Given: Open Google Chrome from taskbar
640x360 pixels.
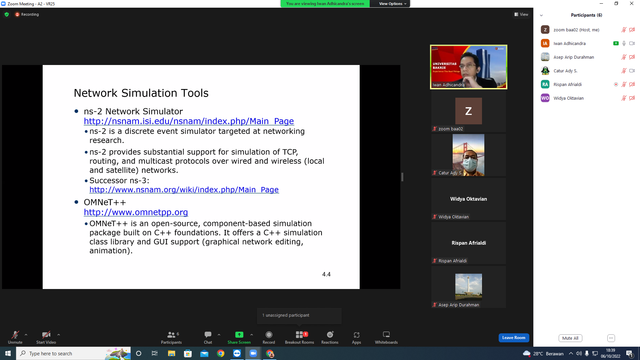Looking at the screenshot, I should click(220, 353).
